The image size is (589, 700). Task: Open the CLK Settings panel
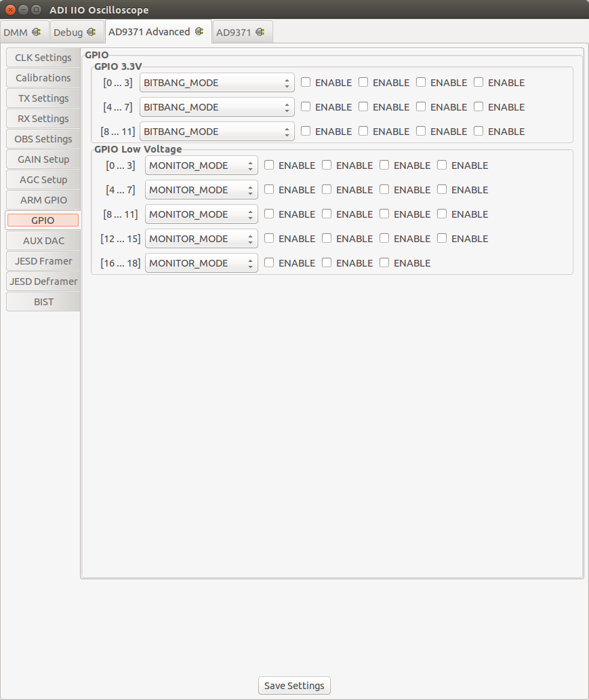(43, 58)
